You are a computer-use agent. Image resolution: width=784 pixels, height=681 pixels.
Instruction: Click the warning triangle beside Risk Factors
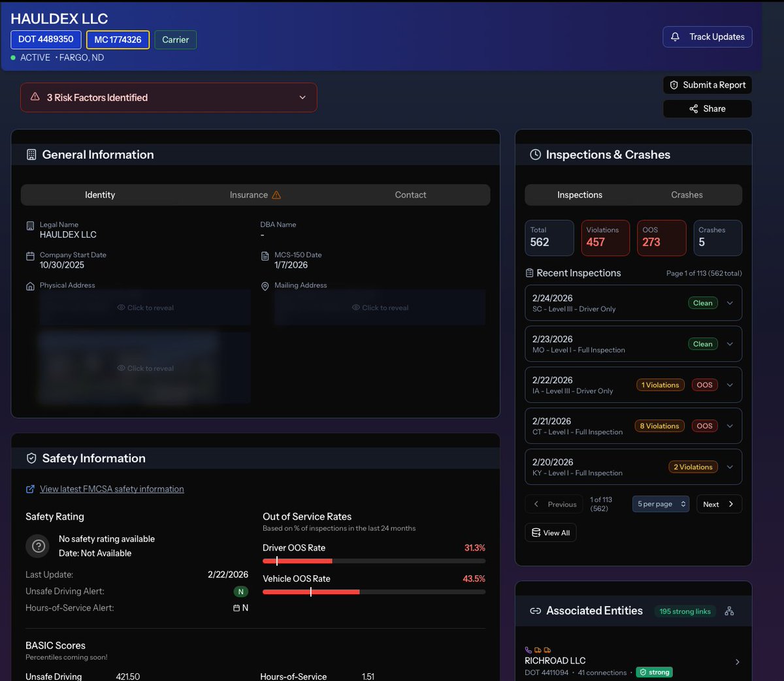tap(35, 97)
